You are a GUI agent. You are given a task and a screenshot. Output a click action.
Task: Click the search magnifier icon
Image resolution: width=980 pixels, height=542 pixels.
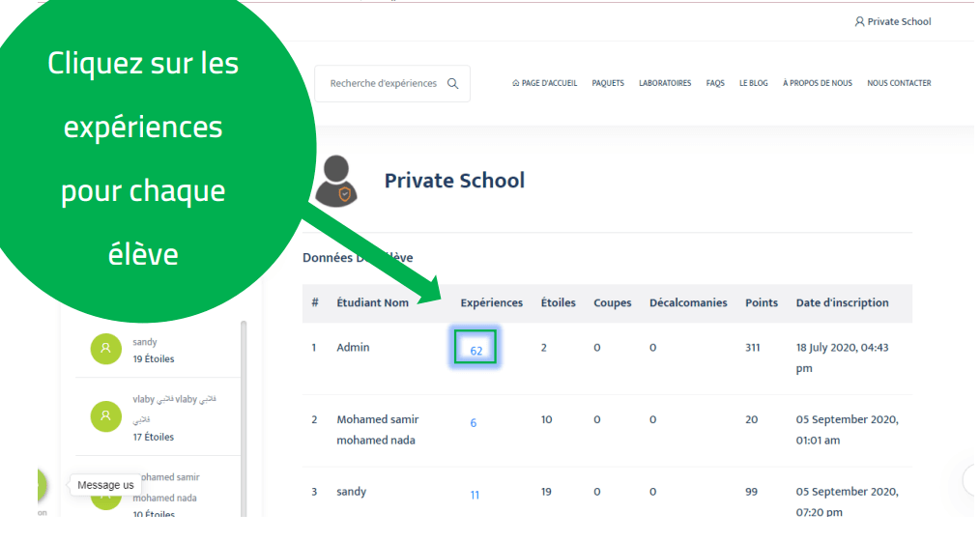pyautogui.click(x=453, y=84)
